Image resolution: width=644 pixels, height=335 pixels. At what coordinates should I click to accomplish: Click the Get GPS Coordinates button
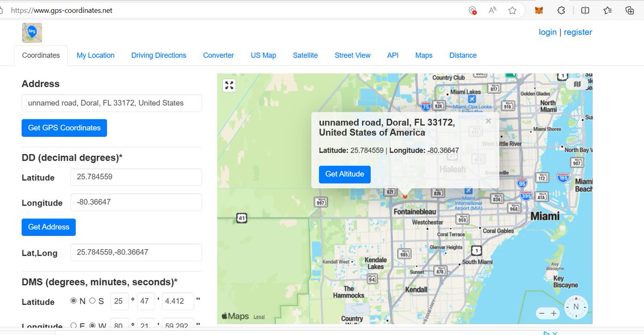point(64,128)
